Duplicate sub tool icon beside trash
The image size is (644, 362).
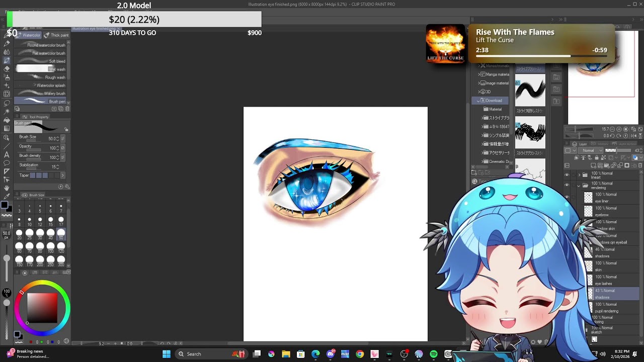coord(61,109)
